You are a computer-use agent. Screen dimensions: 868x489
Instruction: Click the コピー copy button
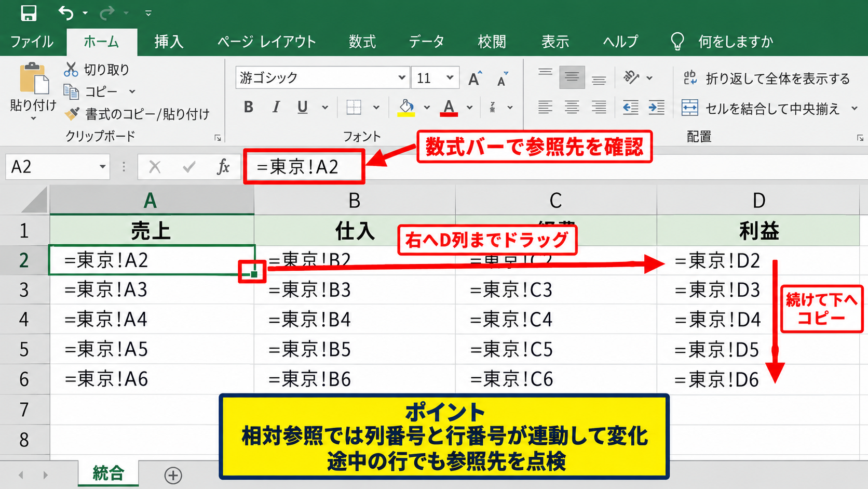[x=91, y=92]
